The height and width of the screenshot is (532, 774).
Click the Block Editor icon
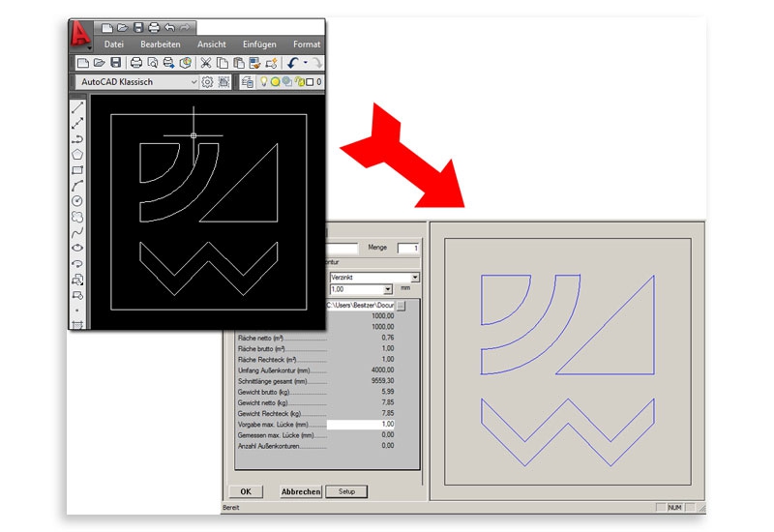[x=271, y=63]
